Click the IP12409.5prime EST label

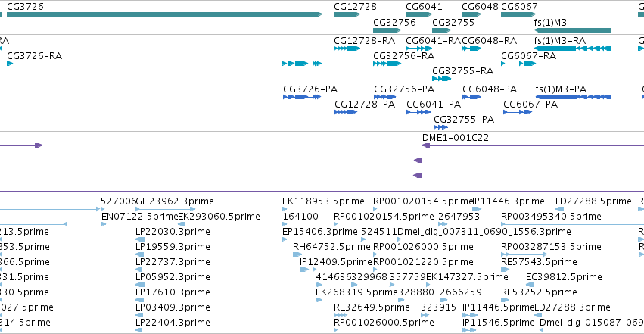(x=335, y=262)
